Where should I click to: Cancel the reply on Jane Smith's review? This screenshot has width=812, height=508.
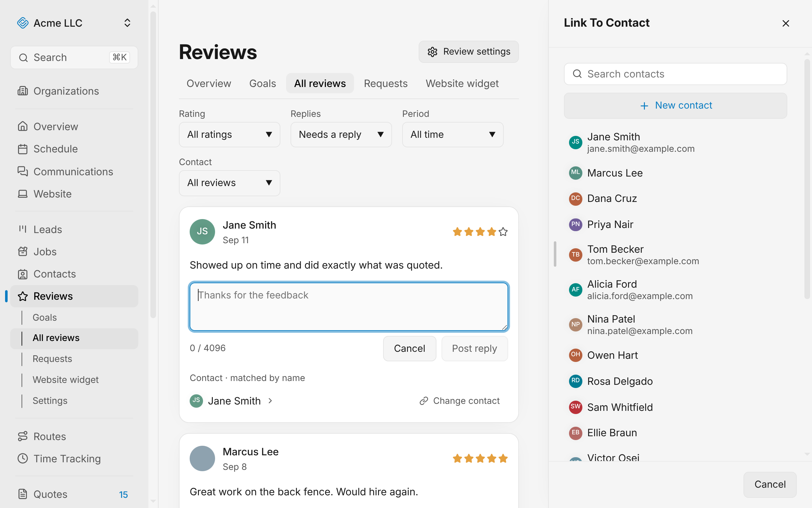click(x=409, y=348)
